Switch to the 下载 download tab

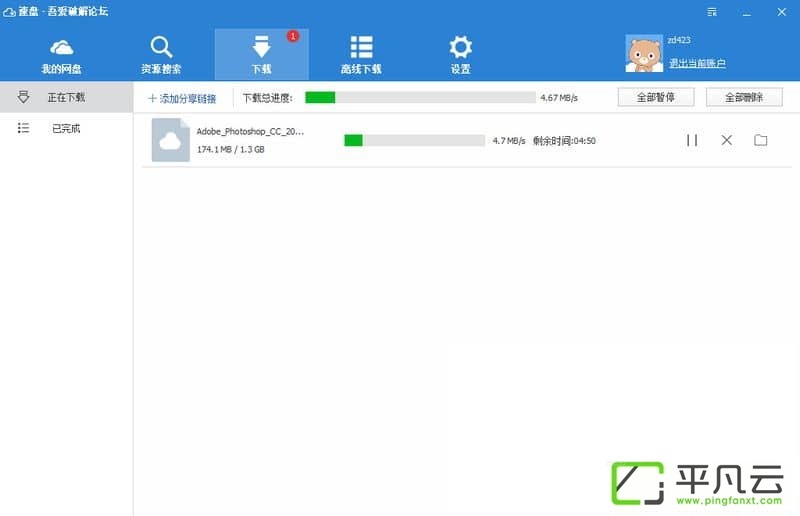261,55
